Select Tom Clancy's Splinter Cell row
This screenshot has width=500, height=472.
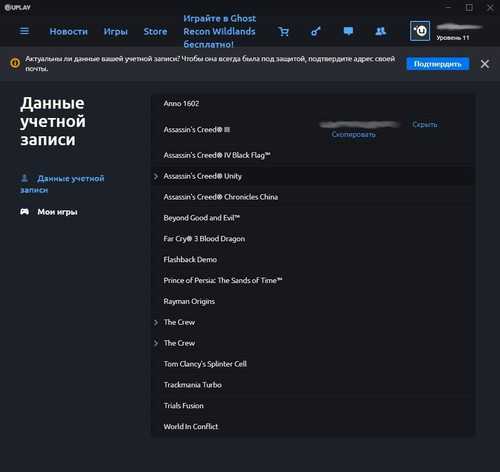pyautogui.click(x=313, y=364)
